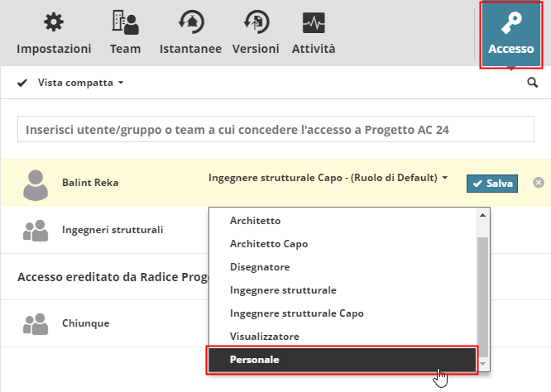
Task: Select the Accesso key tab
Action: (510, 33)
